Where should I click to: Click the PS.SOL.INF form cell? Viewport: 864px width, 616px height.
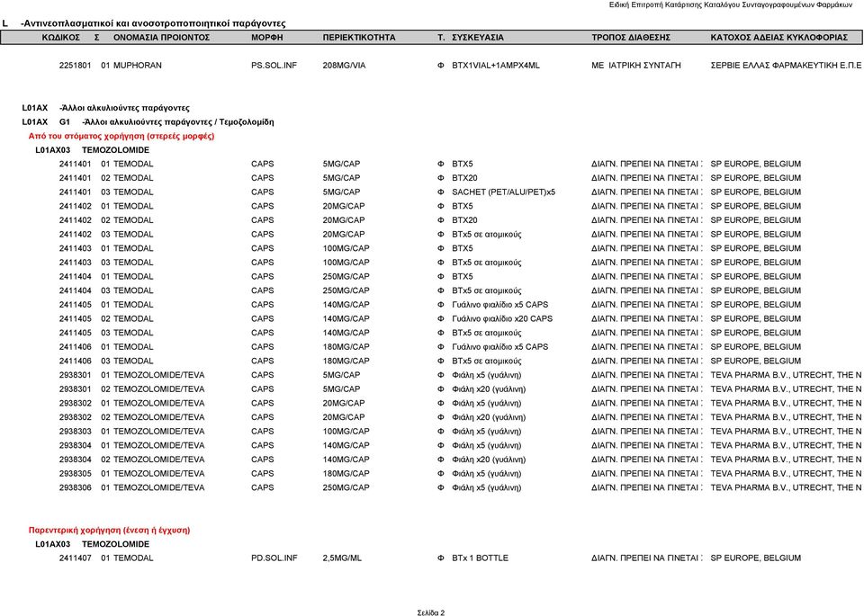pos(274,66)
